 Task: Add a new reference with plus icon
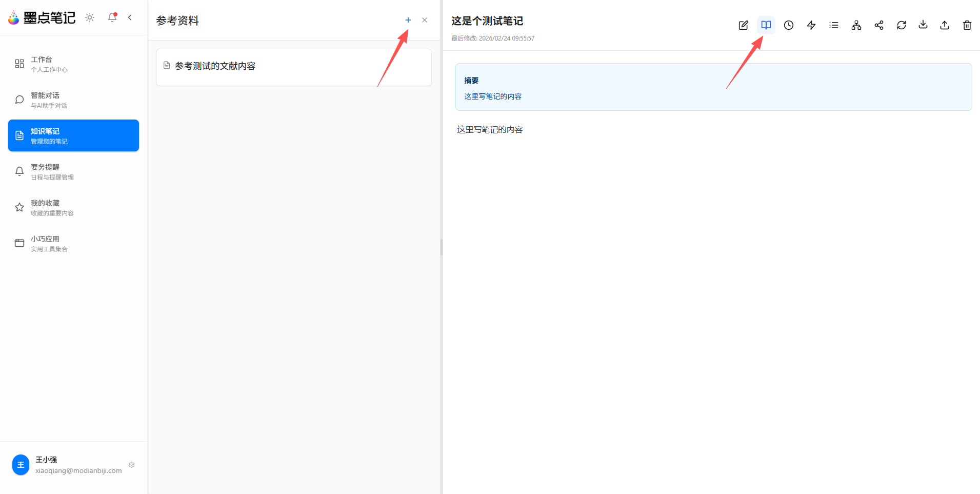[408, 20]
